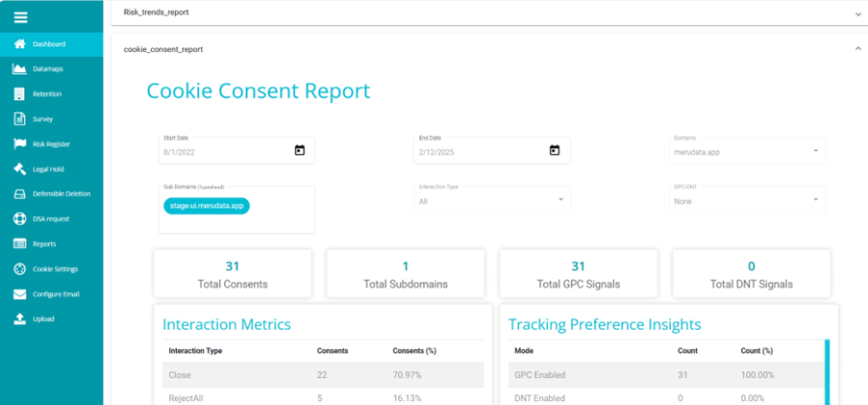Click the Legal Hold gavel icon
This screenshot has width=868, height=405.
click(x=20, y=169)
